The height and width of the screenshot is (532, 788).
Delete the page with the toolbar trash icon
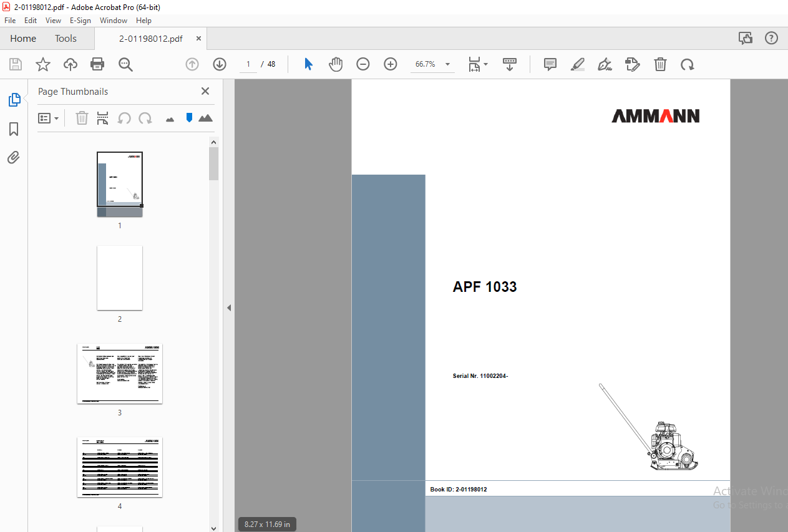tap(660, 64)
